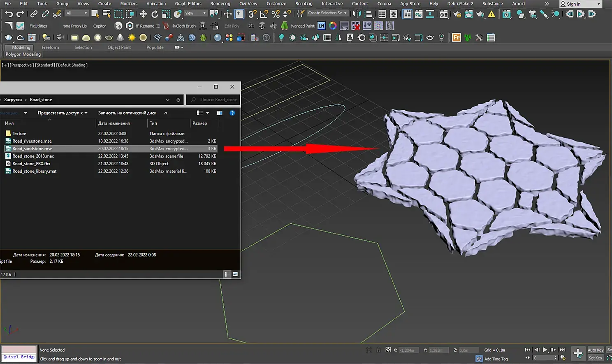Viewport: 612px width, 364px height.
Task: Click the Teapot primitive icon
Action: tap(109, 38)
